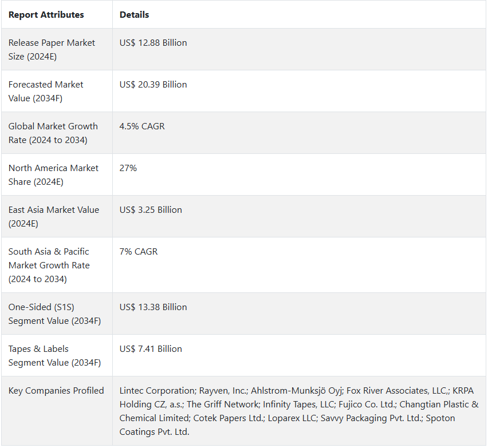Click the "Report Attributes" column header
This screenshot has height=448, width=488.
tap(46, 15)
